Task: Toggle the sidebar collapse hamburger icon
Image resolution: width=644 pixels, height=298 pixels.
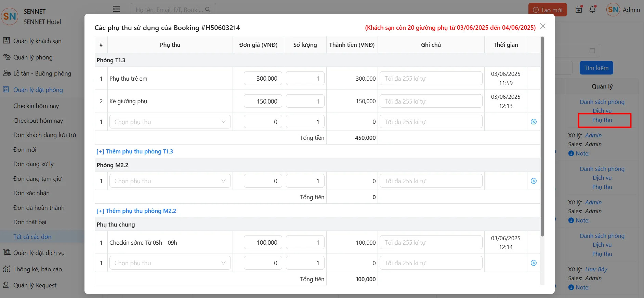Action: coord(116,9)
